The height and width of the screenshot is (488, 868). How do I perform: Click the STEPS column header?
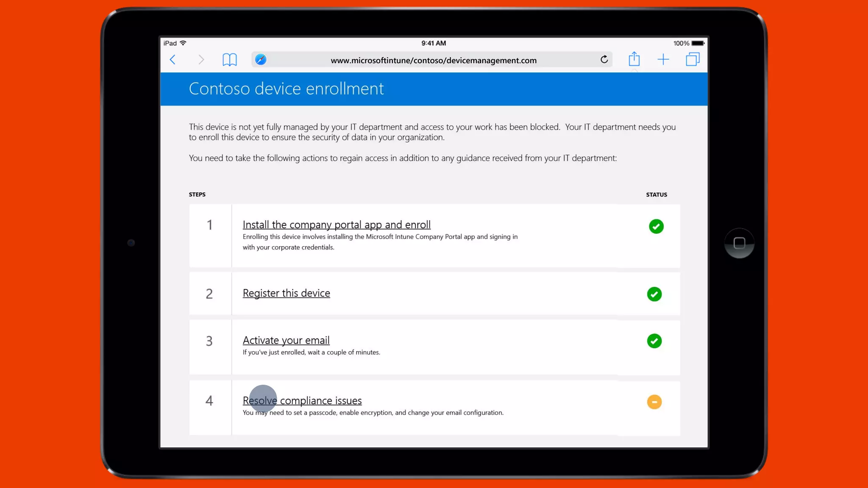pos(197,194)
